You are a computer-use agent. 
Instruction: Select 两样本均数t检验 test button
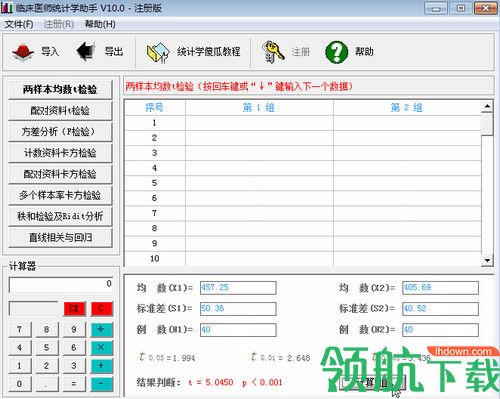pos(60,89)
